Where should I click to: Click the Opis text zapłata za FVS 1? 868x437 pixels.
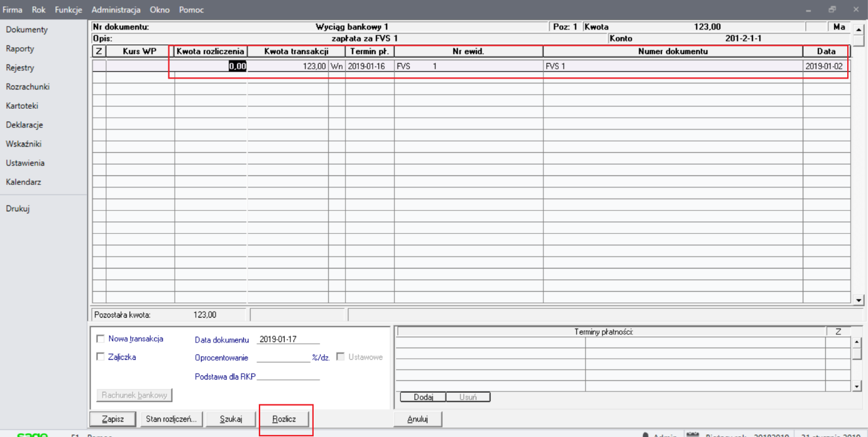tap(365, 38)
